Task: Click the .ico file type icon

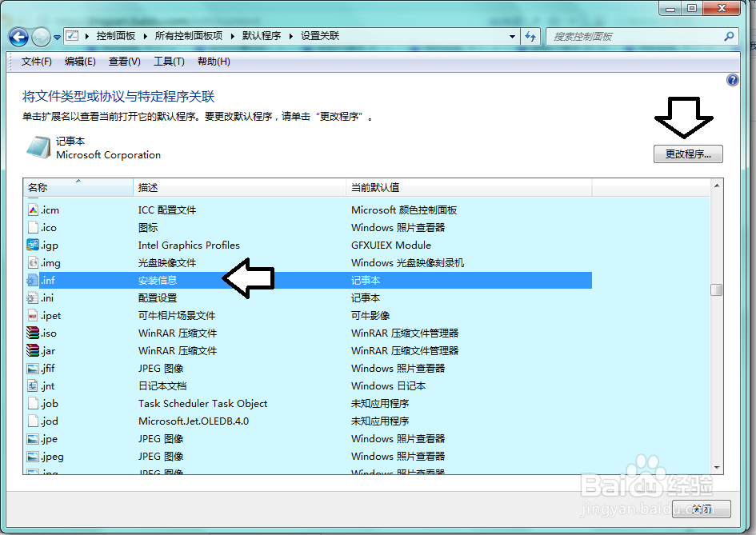Action: tap(33, 227)
